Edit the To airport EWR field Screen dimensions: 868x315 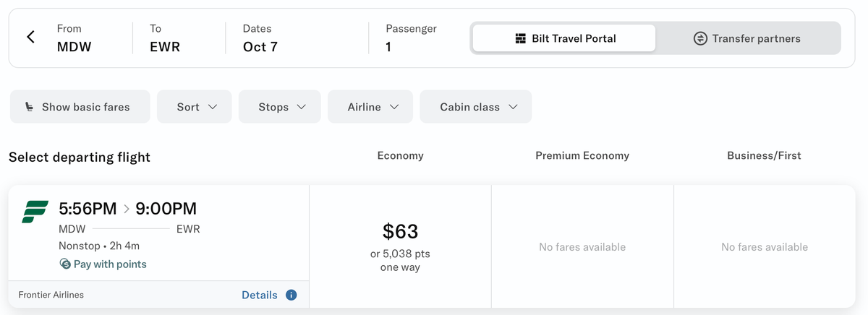coord(165,38)
